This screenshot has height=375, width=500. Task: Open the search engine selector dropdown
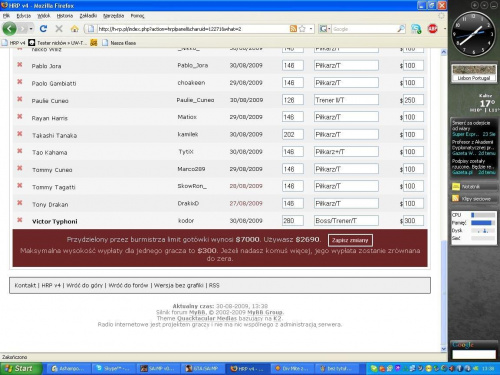(325, 29)
